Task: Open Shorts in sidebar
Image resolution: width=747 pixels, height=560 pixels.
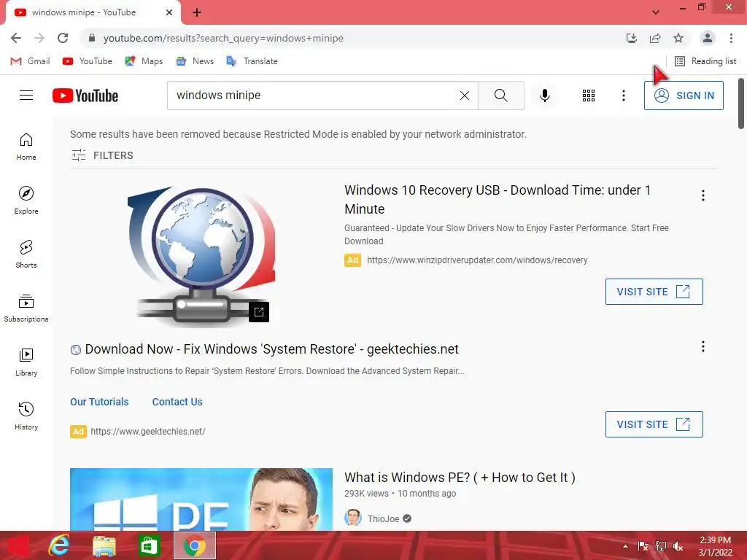Action: pos(26,254)
